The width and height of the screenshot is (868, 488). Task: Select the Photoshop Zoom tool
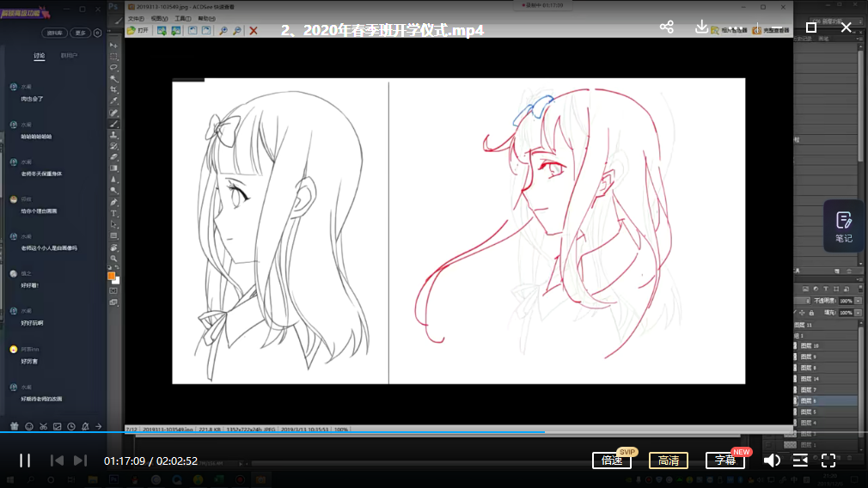(x=113, y=258)
